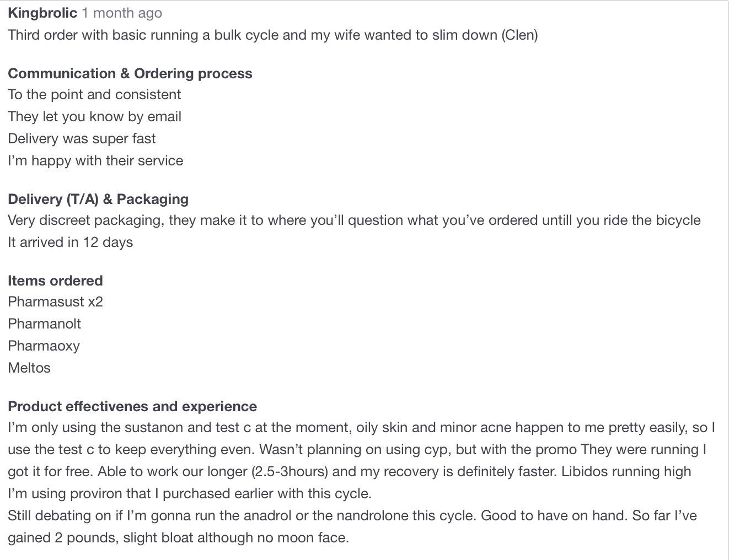729x560 pixels.
Task: Click the "I'm using proviron" sentence
Action: (190, 493)
